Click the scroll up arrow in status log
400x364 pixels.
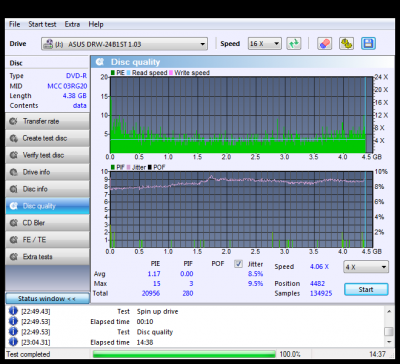click(x=389, y=312)
